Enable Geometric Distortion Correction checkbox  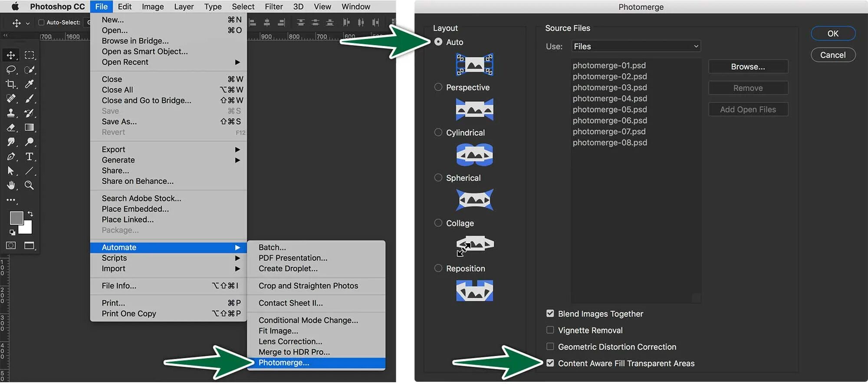(x=550, y=346)
